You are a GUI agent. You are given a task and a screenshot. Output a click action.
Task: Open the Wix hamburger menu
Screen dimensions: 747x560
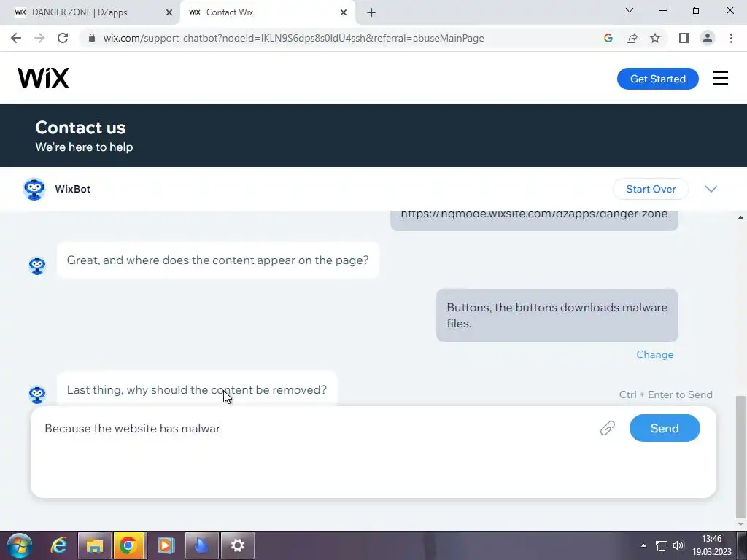[720, 78]
